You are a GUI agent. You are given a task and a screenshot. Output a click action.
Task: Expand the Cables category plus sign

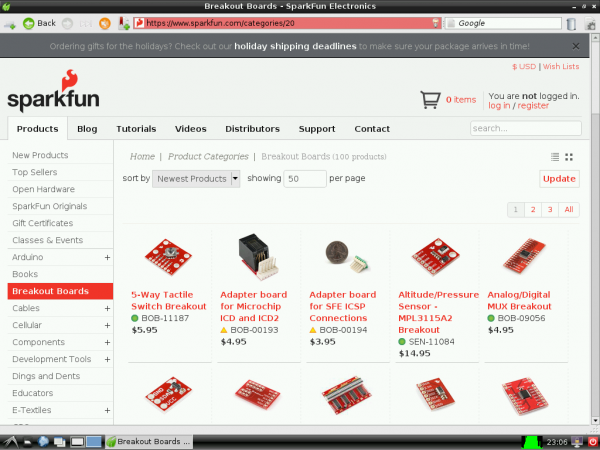point(108,308)
